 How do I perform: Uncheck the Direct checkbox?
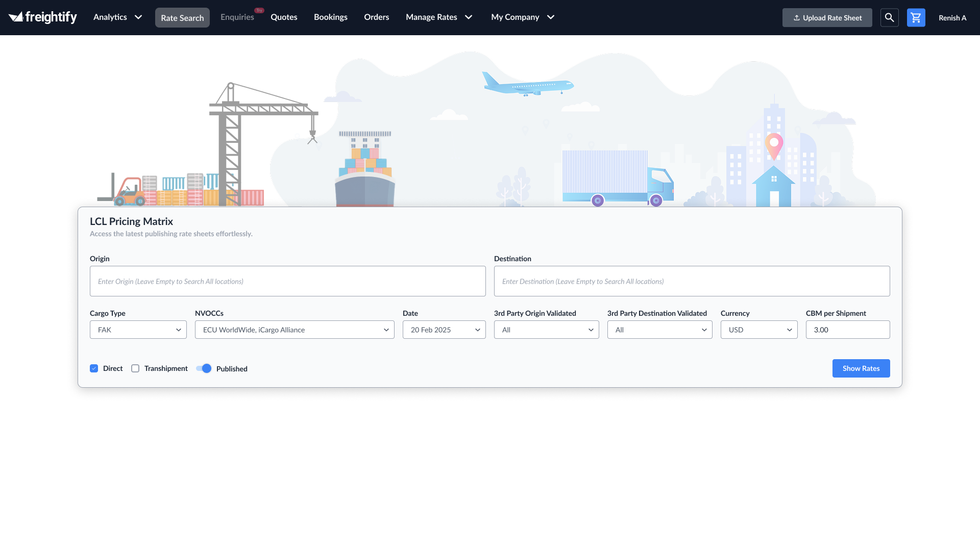click(x=94, y=368)
